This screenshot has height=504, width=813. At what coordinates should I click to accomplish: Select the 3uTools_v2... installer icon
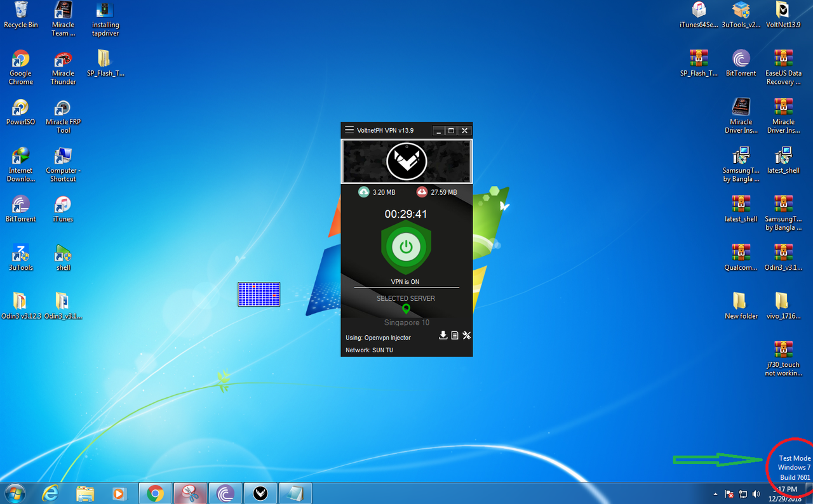pyautogui.click(x=741, y=15)
